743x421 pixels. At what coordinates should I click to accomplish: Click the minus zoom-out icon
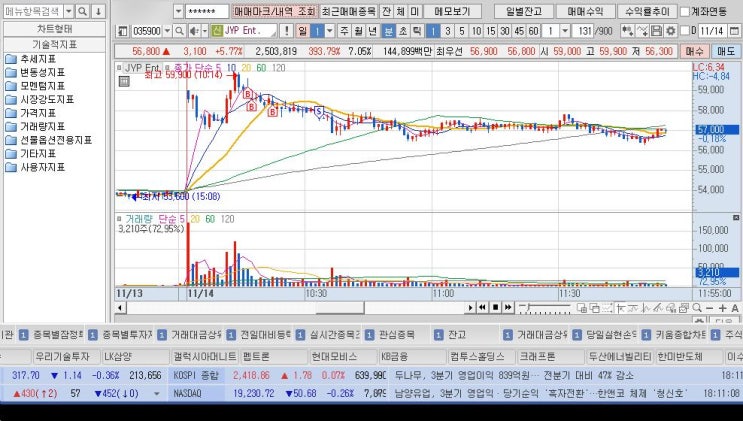(x=709, y=308)
